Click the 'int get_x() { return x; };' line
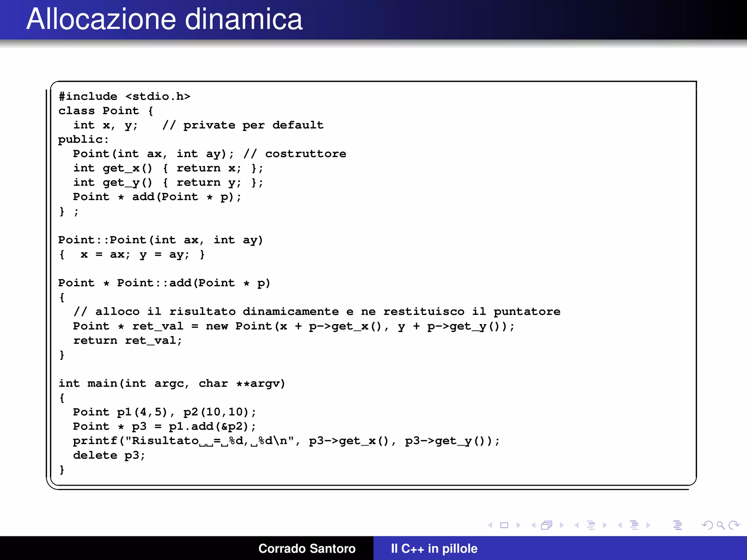Viewport: 747px width, 560px height. (x=168, y=168)
